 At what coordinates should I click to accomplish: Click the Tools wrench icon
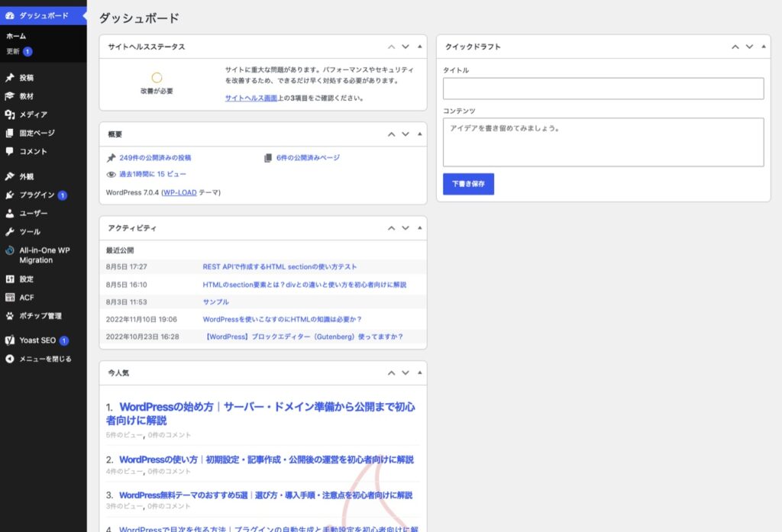(9, 231)
